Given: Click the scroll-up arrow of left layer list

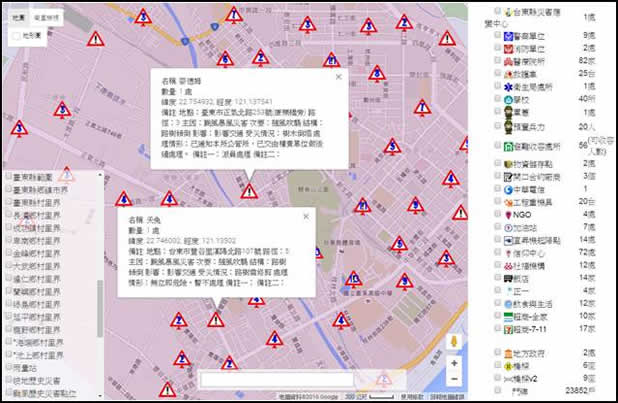Looking at the screenshot, I should point(100,174).
